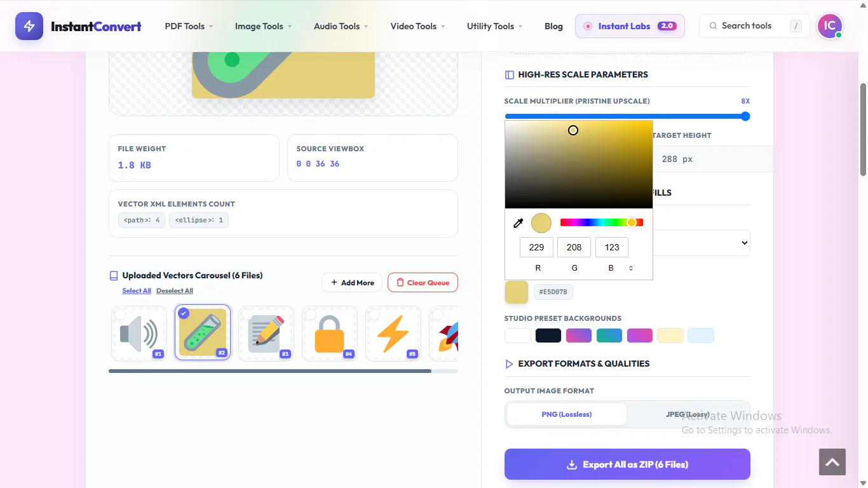Click the Clear Queue button
The height and width of the screenshot is (488, 868).
pos(423,283)
